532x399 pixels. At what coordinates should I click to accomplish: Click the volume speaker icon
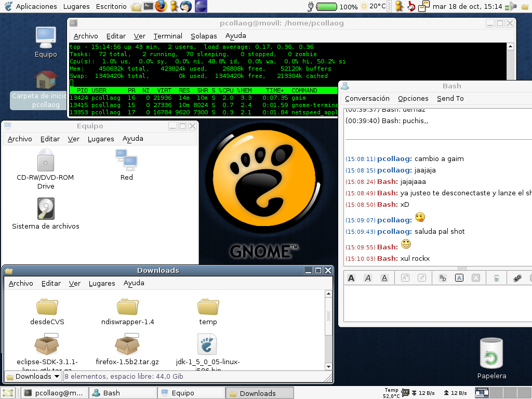coord(513,6)
